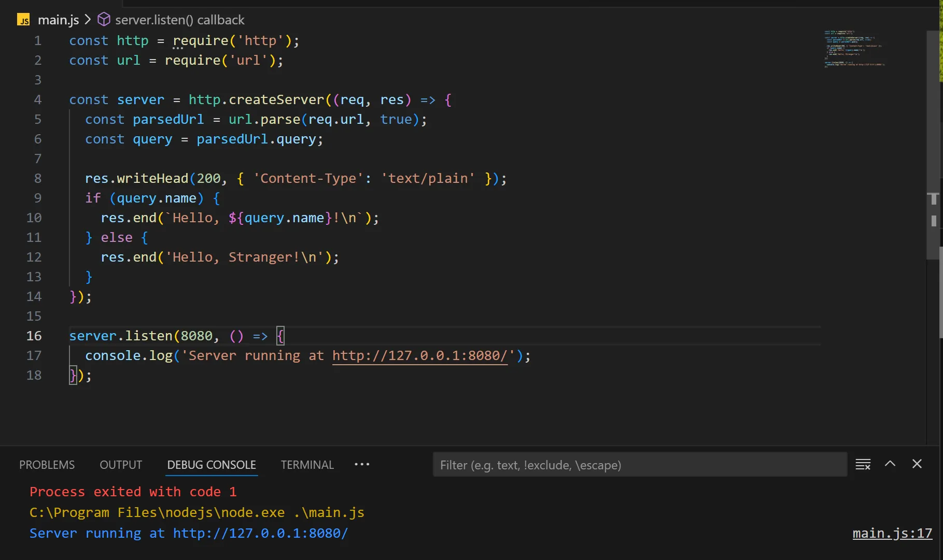Open main.js breadcrumb dropdown
Viewport: 943px width, 560px height.
[x=58, y=20]
